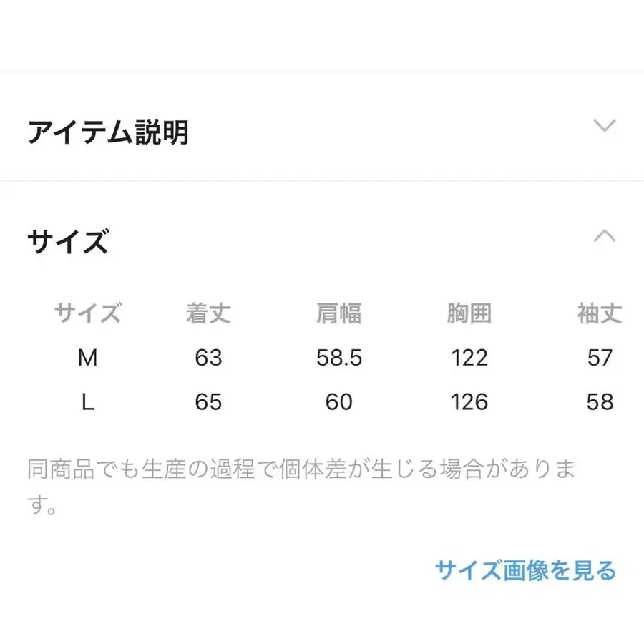The width and height of the screenshot is (644, 644).
Task: Click the 58 sleeve length for L
Action: 600,402
